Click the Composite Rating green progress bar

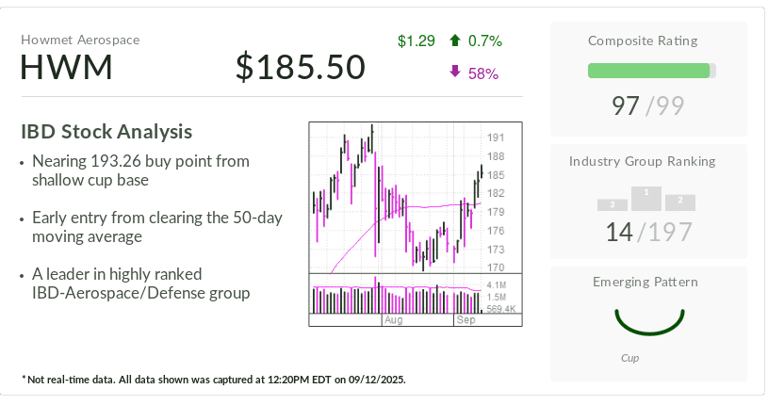650,71
